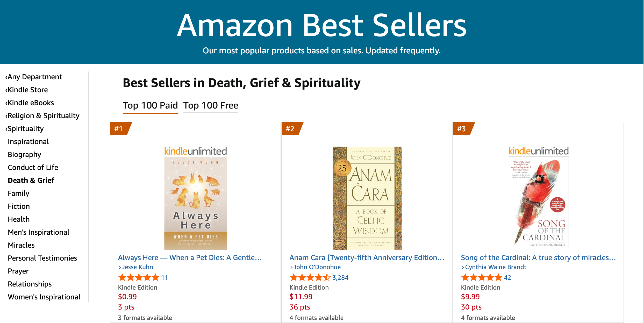
Task: Open the Anam Cara book cover
Action: 367,198
